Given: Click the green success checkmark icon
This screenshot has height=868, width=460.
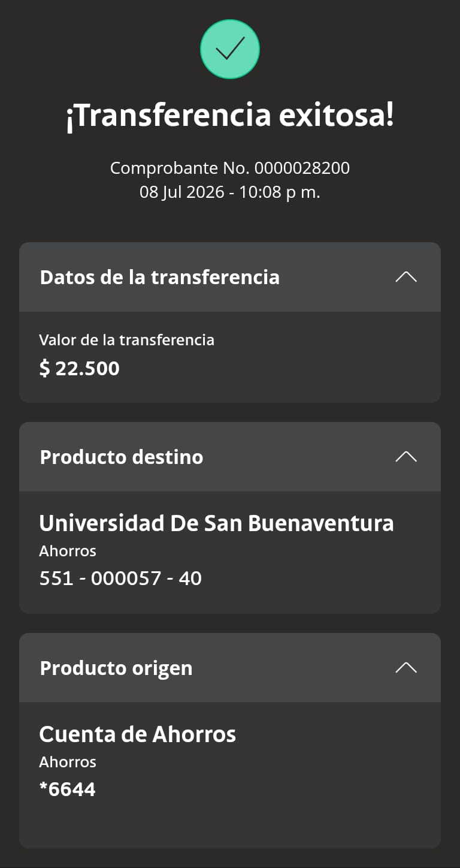Looking at the screenshot, I should 230,49.
